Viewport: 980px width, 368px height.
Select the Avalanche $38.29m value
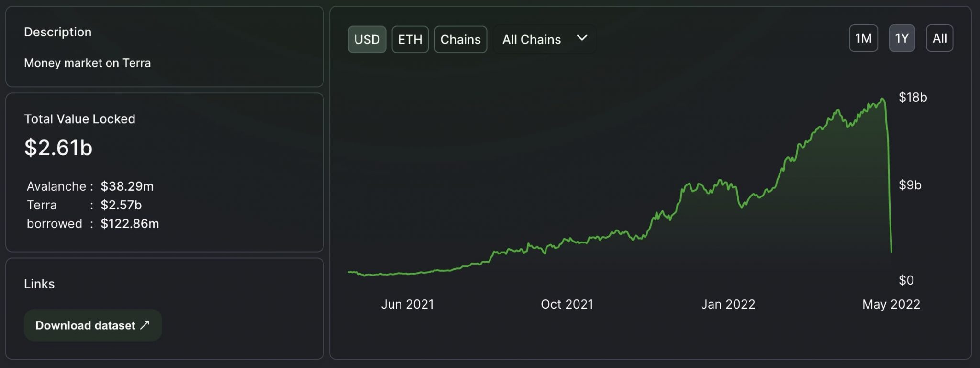click(x=127, y=186)
